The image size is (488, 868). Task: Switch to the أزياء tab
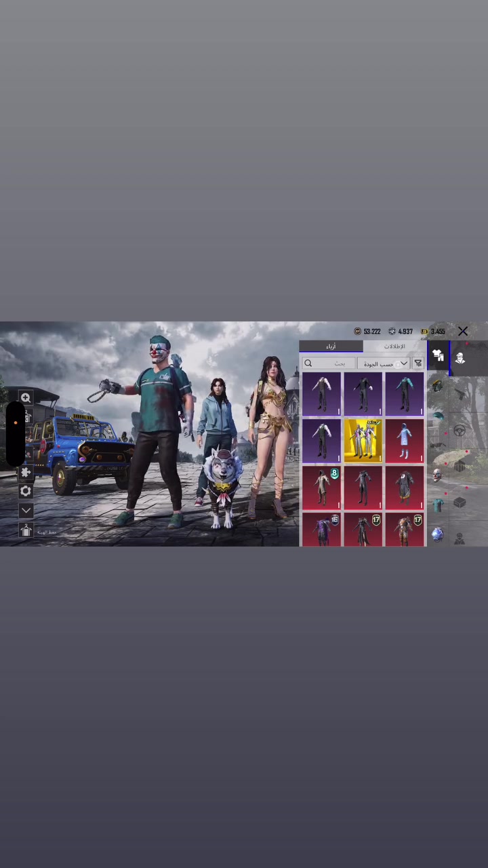tap(331, 347)
